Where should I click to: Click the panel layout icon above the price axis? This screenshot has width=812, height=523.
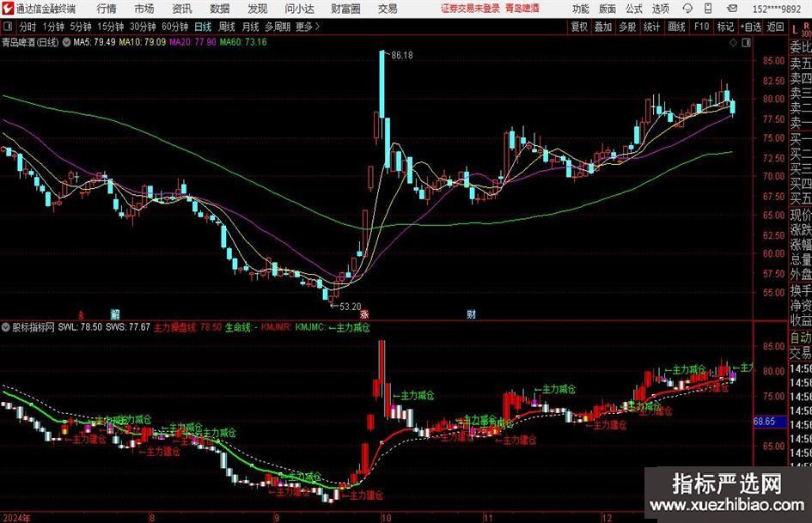point(746,43)
